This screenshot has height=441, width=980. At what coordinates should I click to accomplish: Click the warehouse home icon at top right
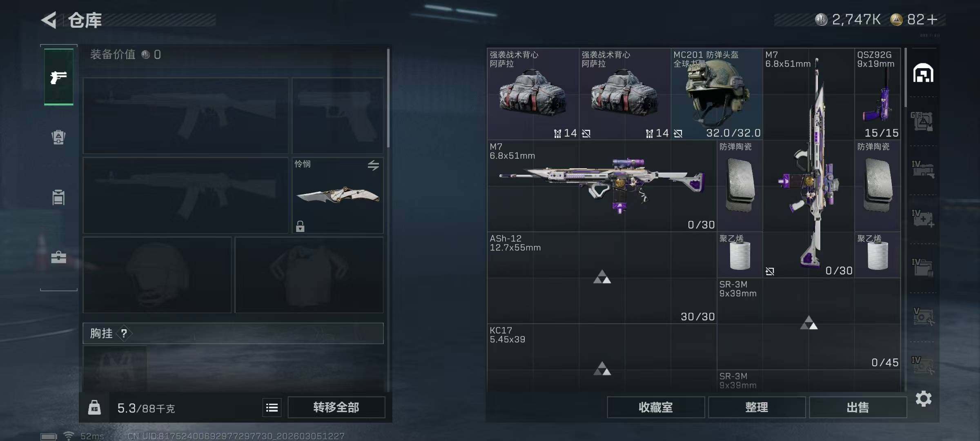(923, 73)
